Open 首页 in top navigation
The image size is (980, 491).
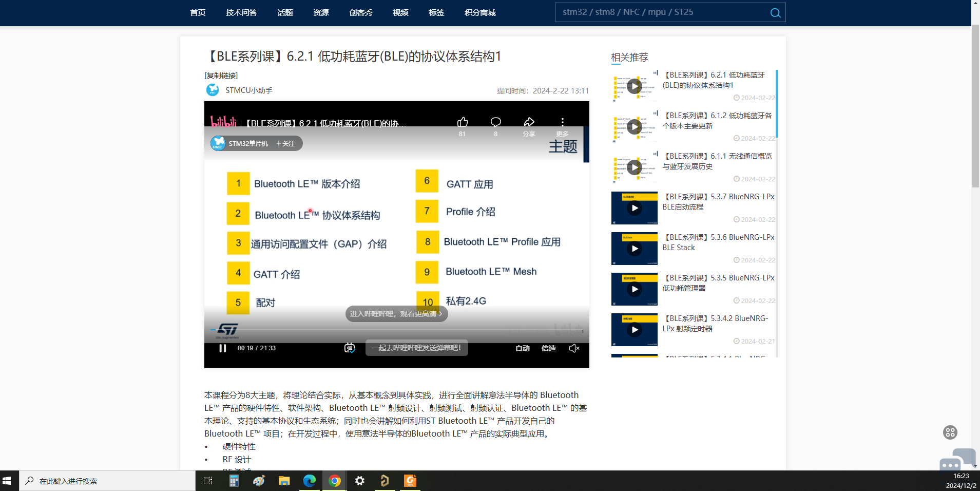pyautogui.click(x=198, y=13)
